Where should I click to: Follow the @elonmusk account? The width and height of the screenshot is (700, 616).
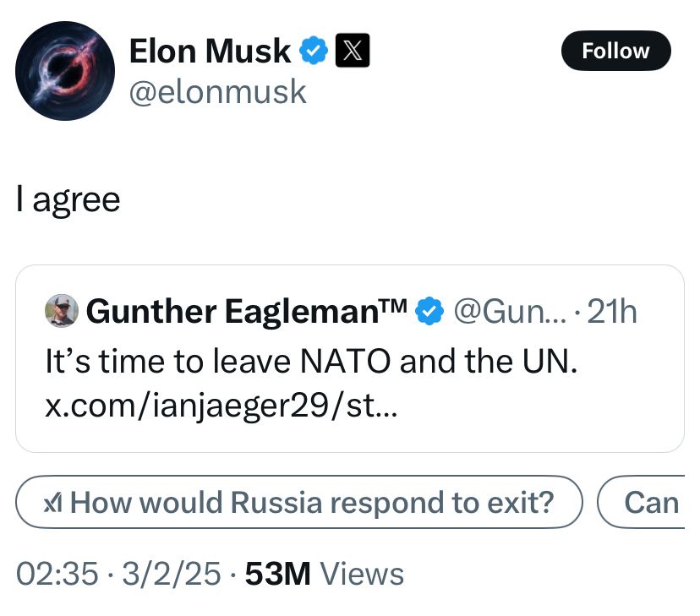(615, 51)
